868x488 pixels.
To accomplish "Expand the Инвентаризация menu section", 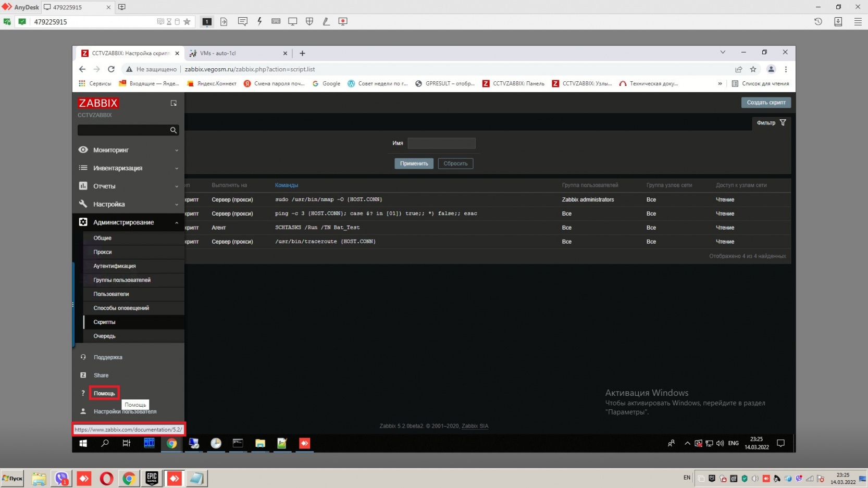I will 128,168.
